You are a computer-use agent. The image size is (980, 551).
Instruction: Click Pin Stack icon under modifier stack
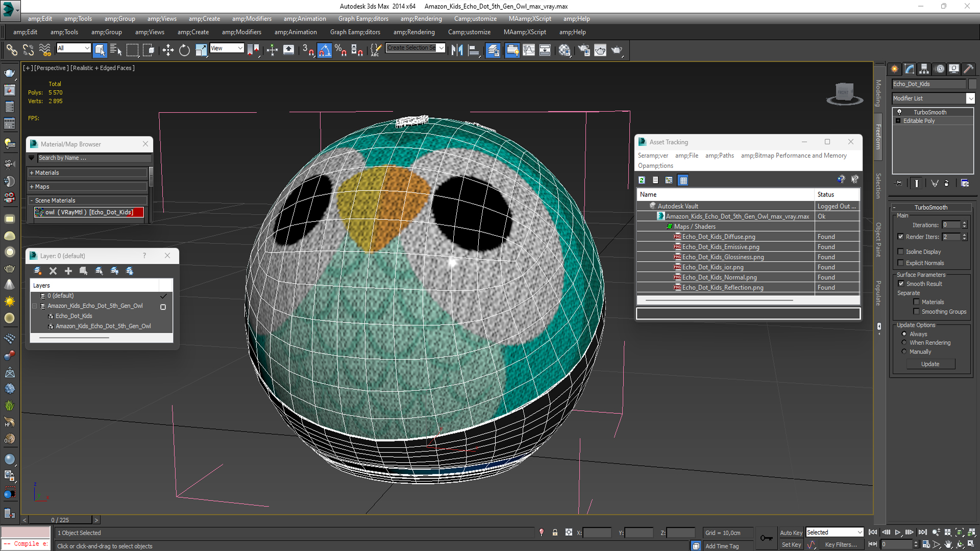[899, 183]
